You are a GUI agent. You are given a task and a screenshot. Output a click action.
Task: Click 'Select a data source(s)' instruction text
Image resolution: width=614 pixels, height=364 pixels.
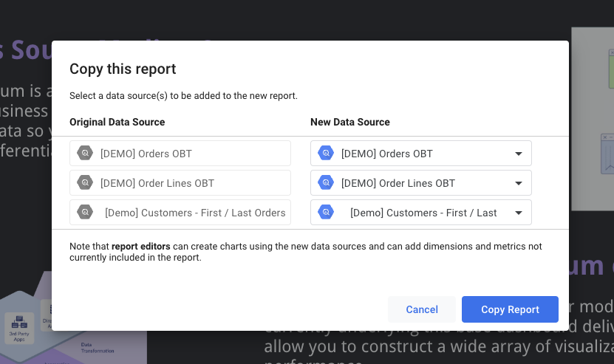coord(183,96)
